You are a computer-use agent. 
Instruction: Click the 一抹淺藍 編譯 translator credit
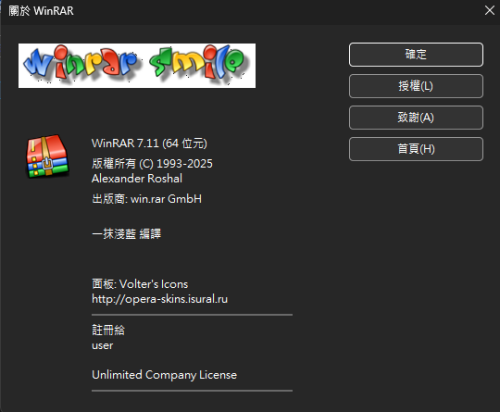126,234
